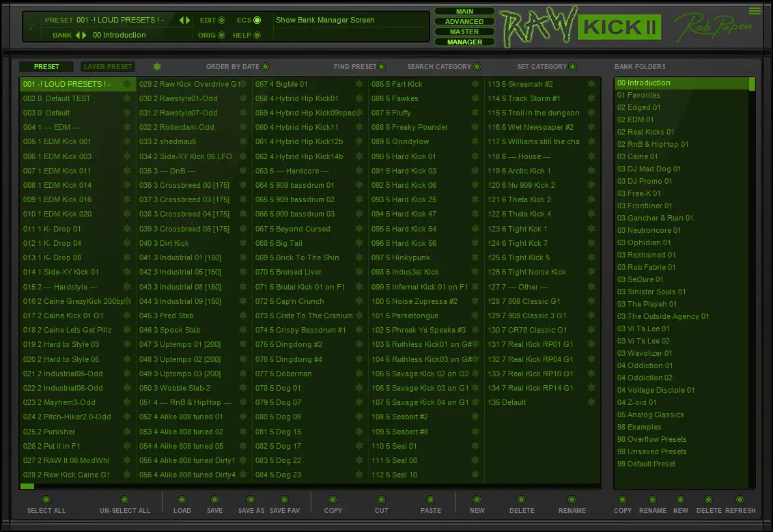This screenshot has height=532, width=773.
Task: Open the 99 Default Preset bank folder
Action: coord(682,464)
